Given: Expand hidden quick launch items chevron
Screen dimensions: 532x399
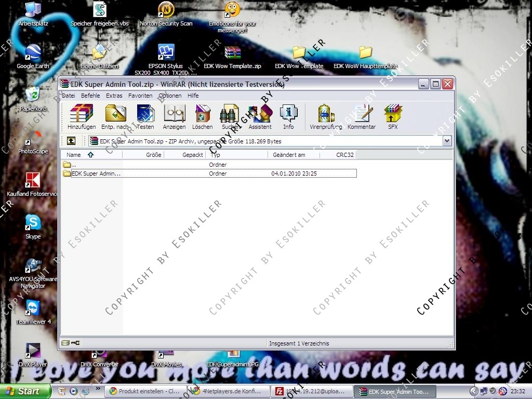Looking at the screenshot, I should pyautogui.click(x=98, y=388).
